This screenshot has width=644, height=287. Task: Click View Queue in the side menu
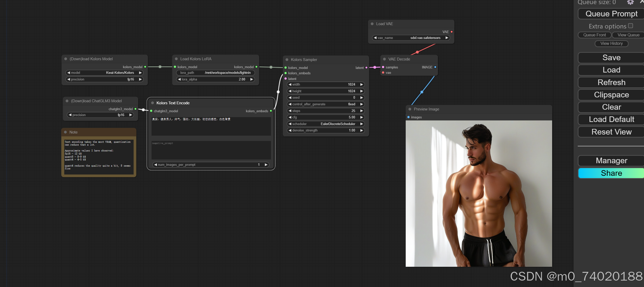628,35
